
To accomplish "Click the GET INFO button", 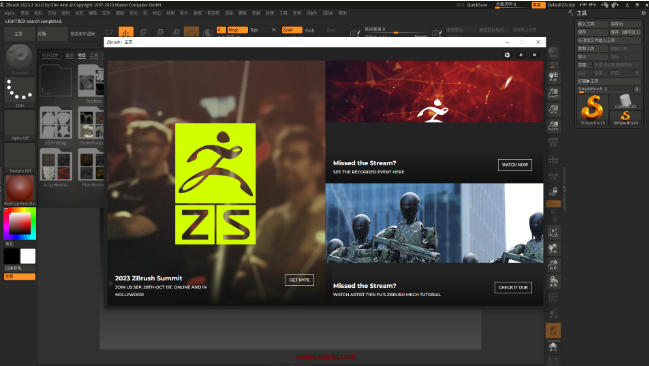I will click(299, 280).
